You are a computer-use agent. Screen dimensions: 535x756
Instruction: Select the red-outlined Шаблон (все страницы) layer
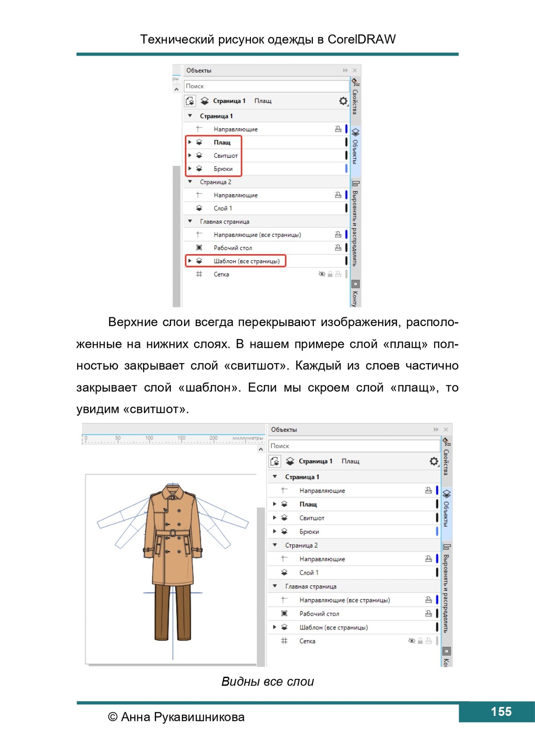(x=246, y=261)
